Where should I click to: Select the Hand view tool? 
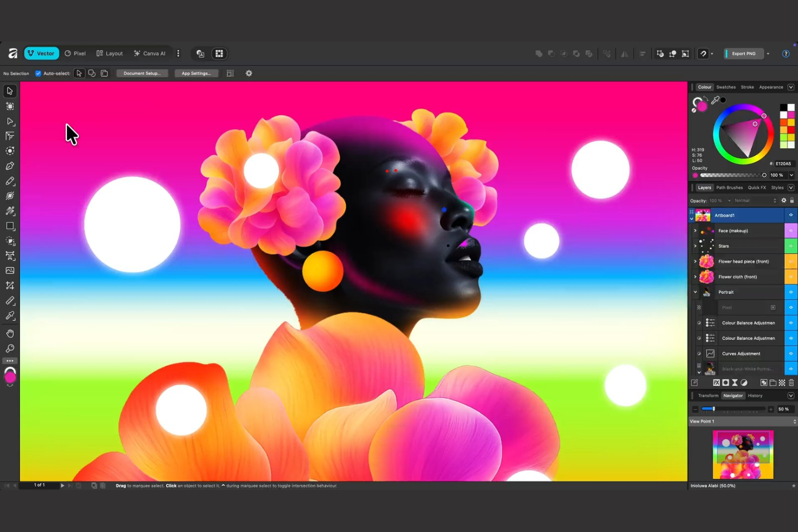coord(10,334)
